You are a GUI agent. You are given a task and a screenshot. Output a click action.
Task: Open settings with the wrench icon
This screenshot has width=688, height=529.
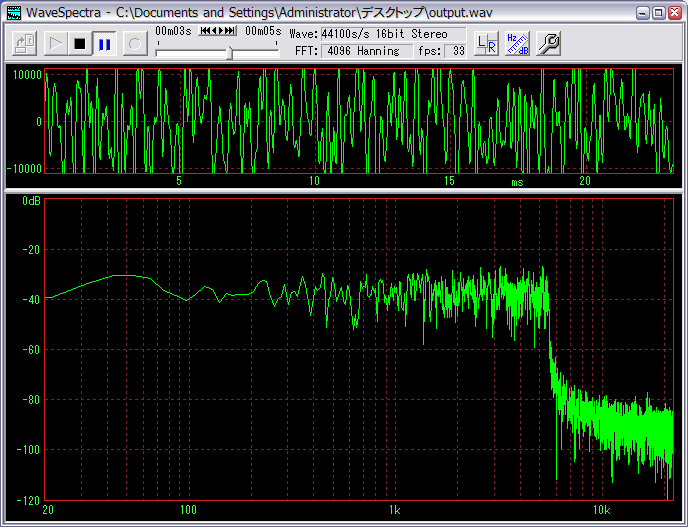point(548,43)
